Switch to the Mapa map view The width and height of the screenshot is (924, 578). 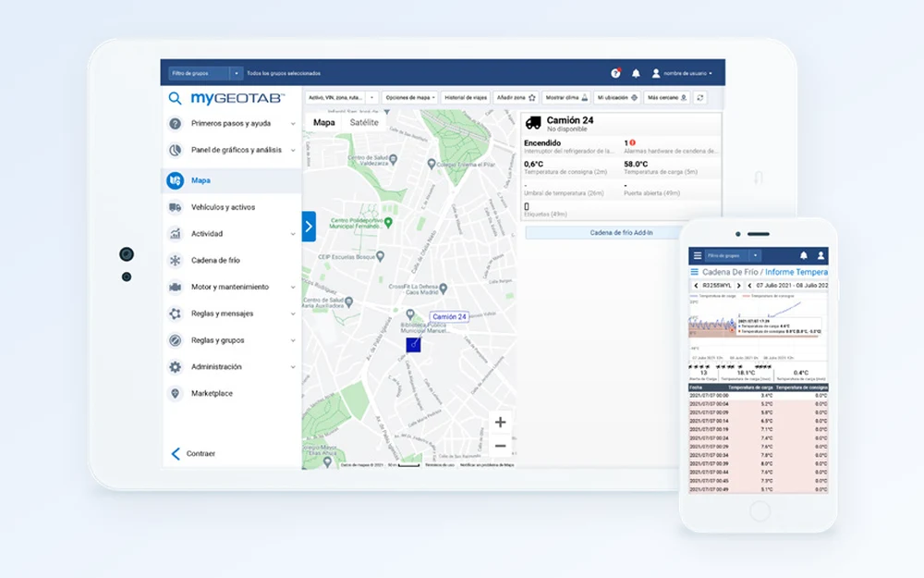(323, 123)
